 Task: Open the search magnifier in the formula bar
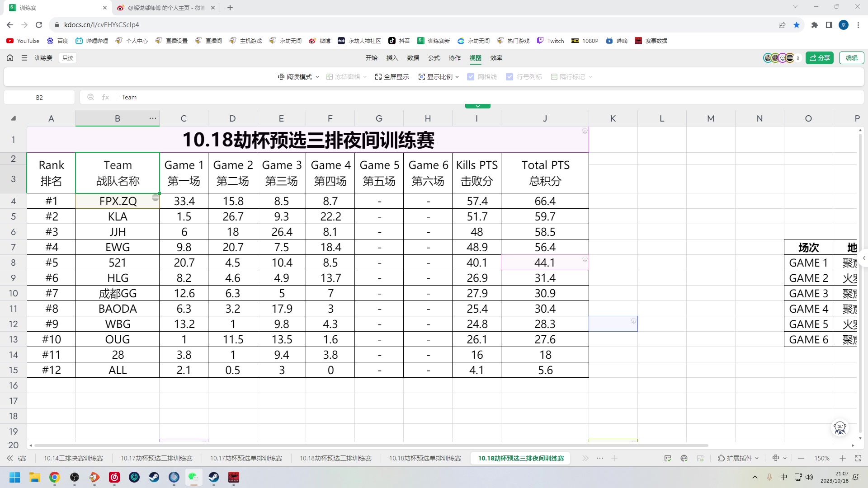pos(90,97)
